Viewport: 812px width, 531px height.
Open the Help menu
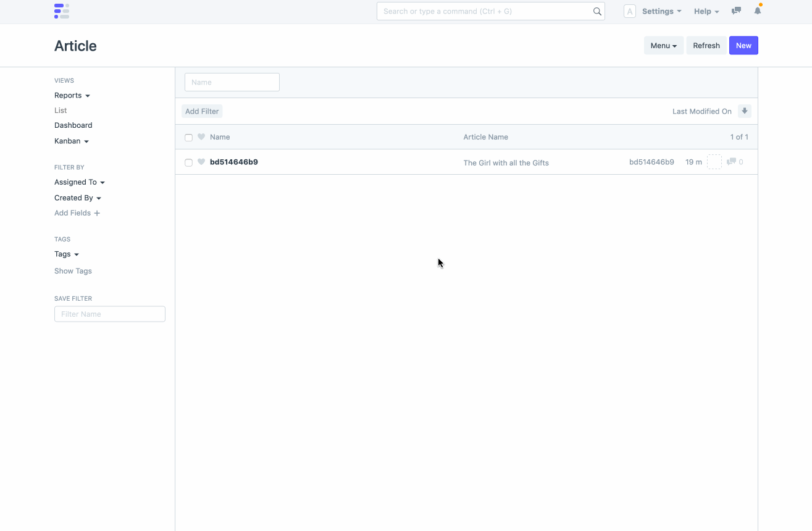(x=706, y=11)
